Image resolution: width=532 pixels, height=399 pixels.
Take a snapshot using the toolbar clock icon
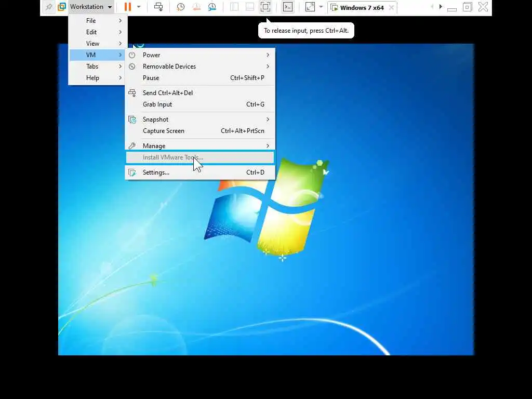click(x=180, y=7)
